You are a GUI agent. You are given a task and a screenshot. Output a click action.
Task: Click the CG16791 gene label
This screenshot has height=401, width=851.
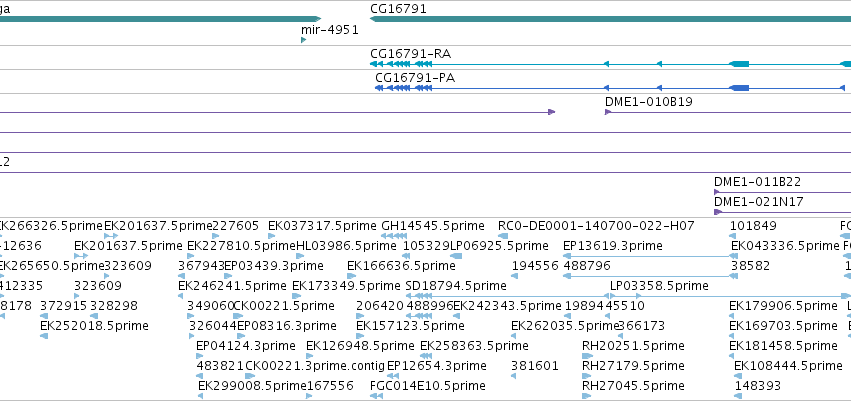398,9
